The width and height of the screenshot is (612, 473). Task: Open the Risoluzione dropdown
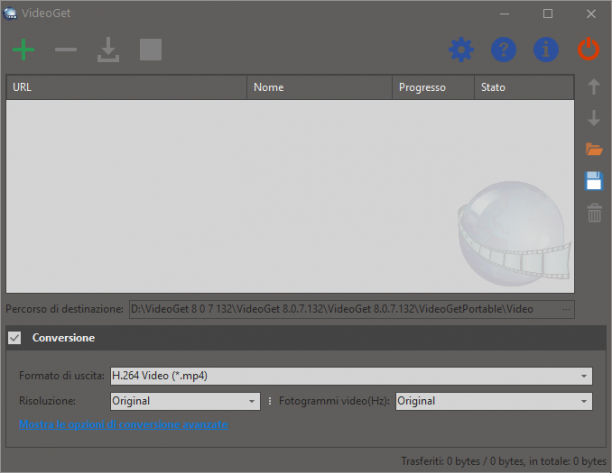(x=185, y=401)
